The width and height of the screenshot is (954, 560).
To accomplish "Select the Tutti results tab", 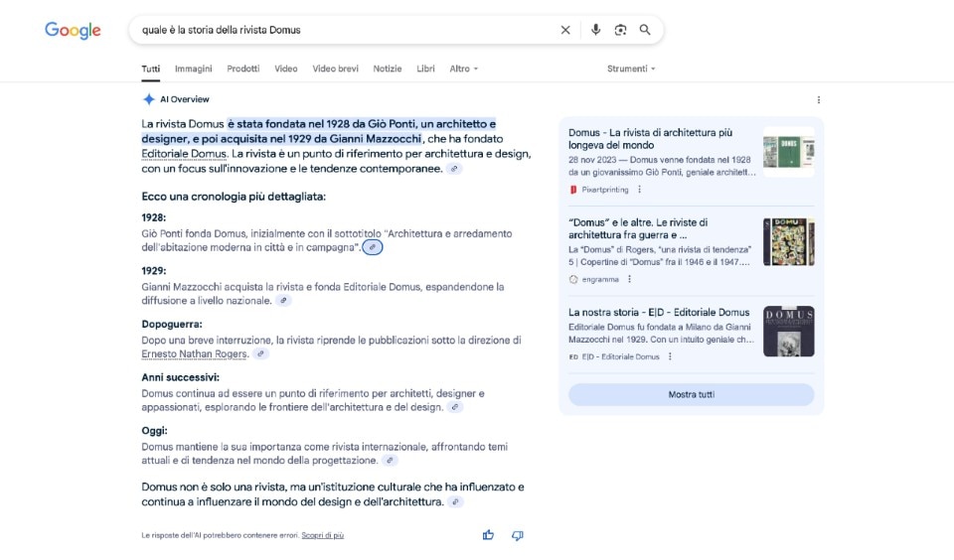I will (x=151, y=69).
